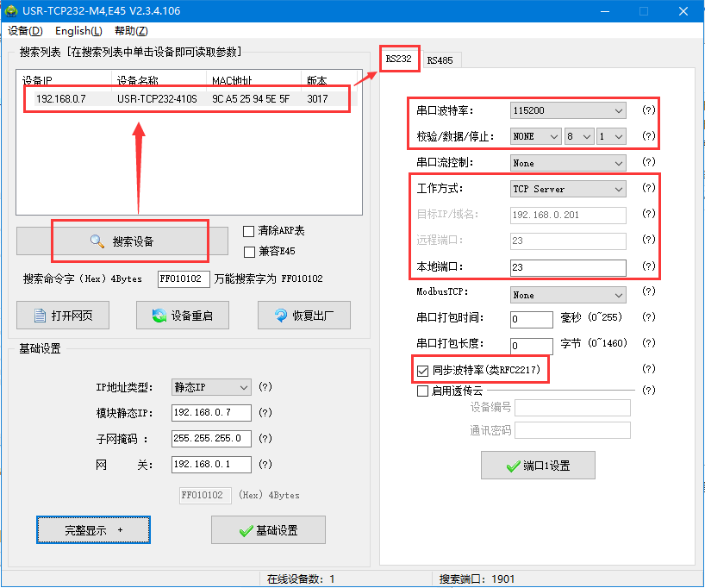Image resolution: width=705 pixels, height=588 pixels.
Task: Uncheck 同步波特率(类RFC2217) option
Action: (x=422, y=370)
